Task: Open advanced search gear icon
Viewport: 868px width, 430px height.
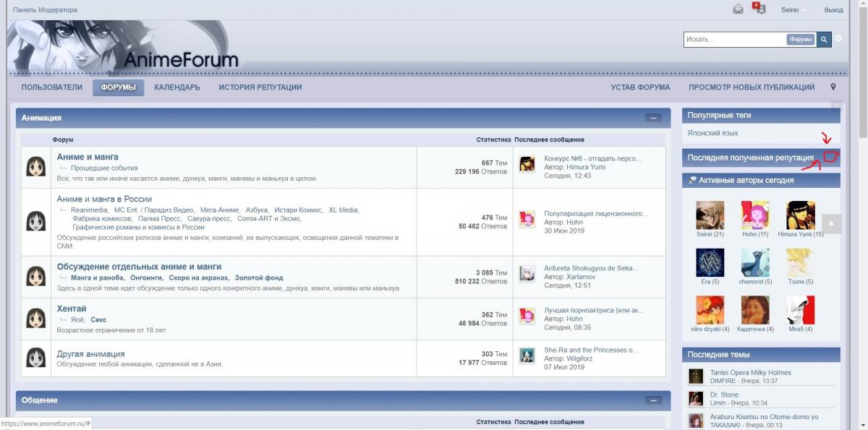Action: point(838,39)
